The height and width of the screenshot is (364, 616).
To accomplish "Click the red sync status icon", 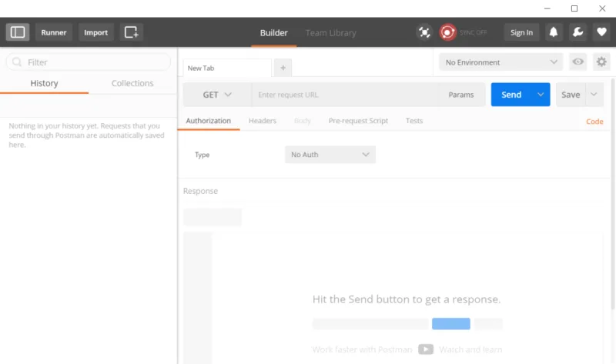I will coord(447,32).
